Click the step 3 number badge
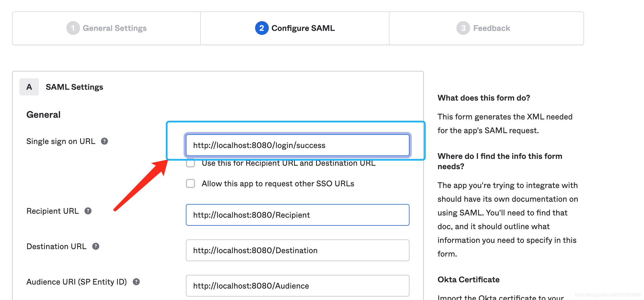Image resolution: width=644 pixels, height=300 pixels. [x=463, y=28]
